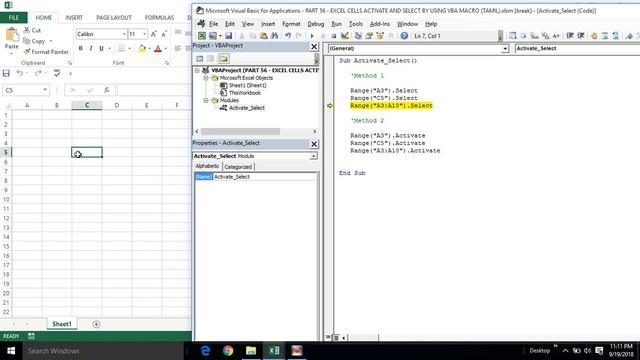Viewport: 640px width, 360px height.
Task: Collapse the Modules folder in Project tree
Action: (206, 100)
